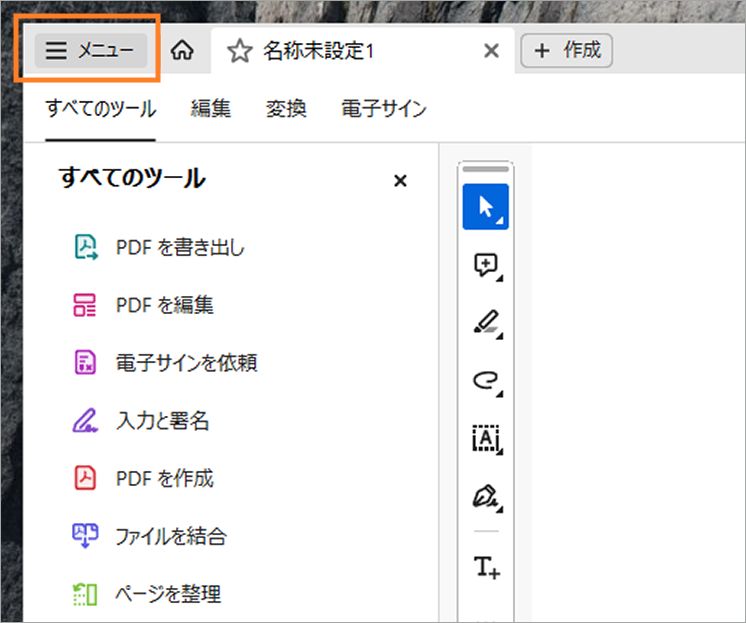Screen dimensions: 746x623
Task: Grab the quick toolbar top handle
Action: pos(486,169)
